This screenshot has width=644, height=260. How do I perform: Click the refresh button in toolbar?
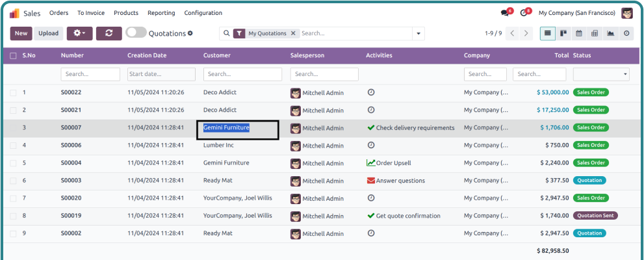[x=109, y=33]
